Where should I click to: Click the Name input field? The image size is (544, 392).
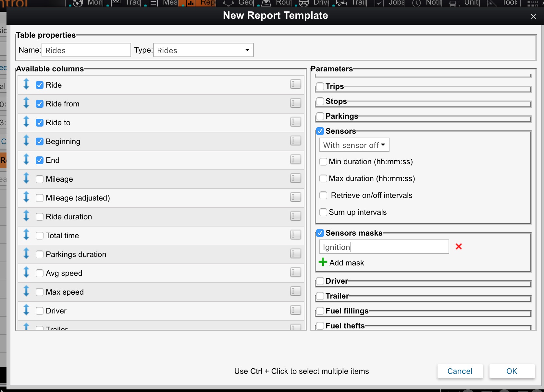[x=86, y=50]
